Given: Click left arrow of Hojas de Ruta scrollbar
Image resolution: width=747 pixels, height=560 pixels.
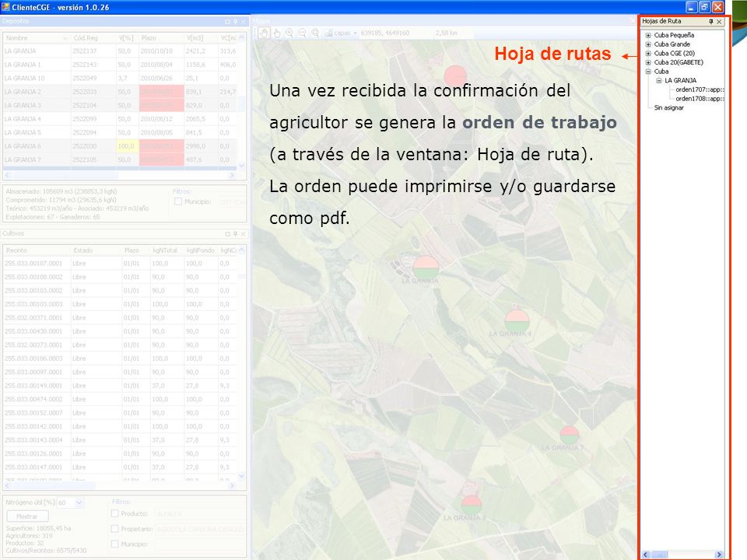Looking at the screenshot, I should [x=646, y=555].
